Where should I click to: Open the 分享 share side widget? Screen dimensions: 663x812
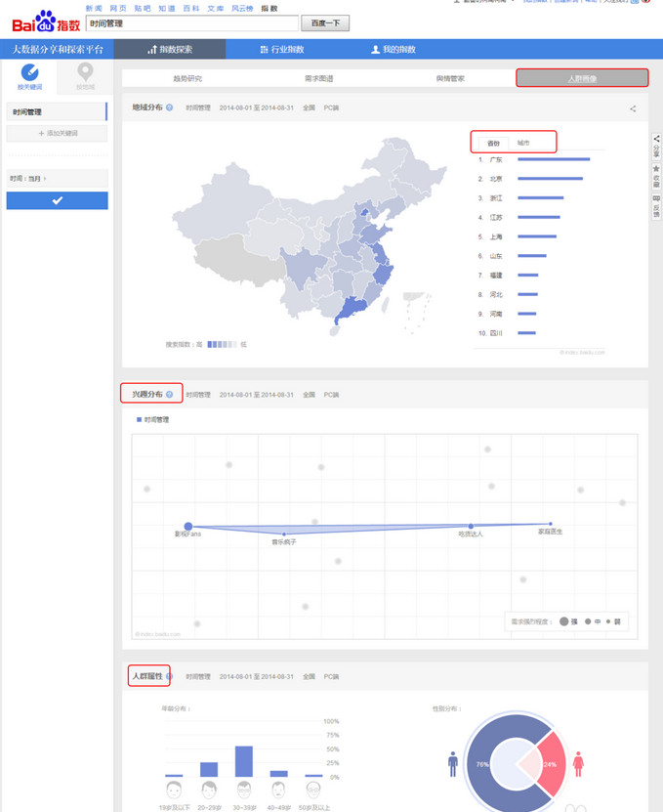coord(656,148)
